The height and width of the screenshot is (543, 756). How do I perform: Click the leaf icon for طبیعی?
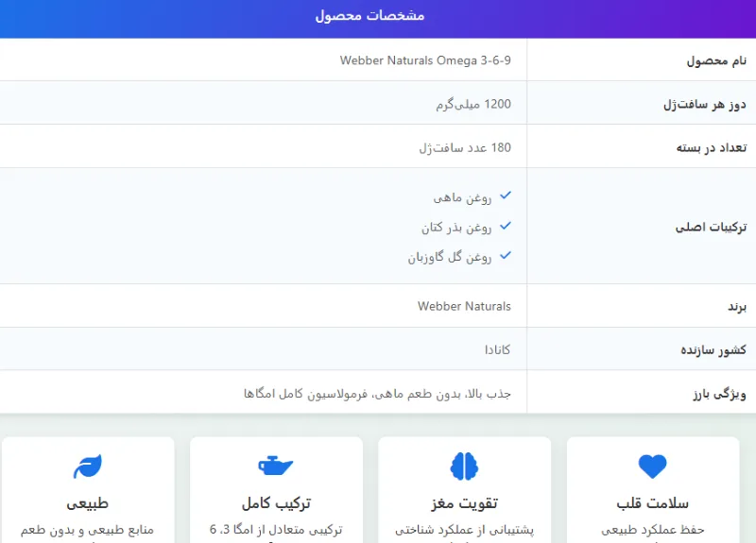tap(88, 467)
